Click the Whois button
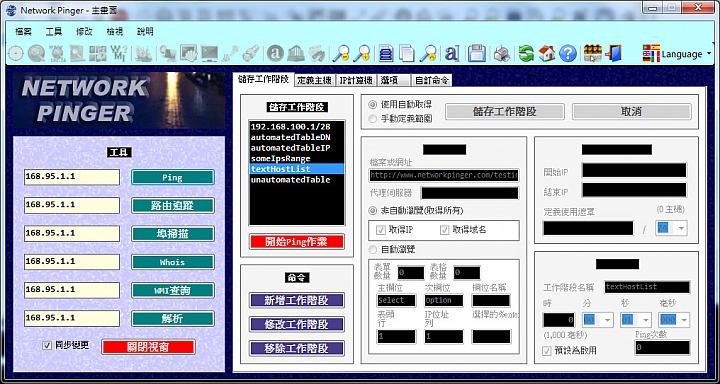 [x=173, y=262]
